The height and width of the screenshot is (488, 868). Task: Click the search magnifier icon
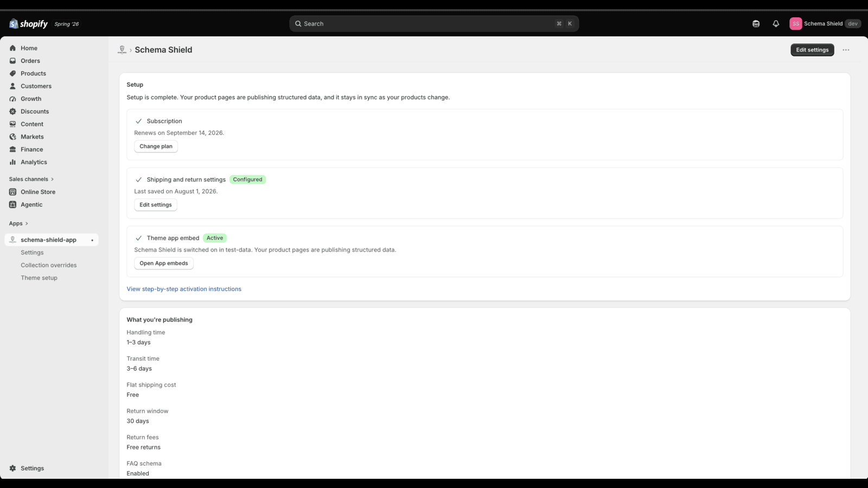298,24
